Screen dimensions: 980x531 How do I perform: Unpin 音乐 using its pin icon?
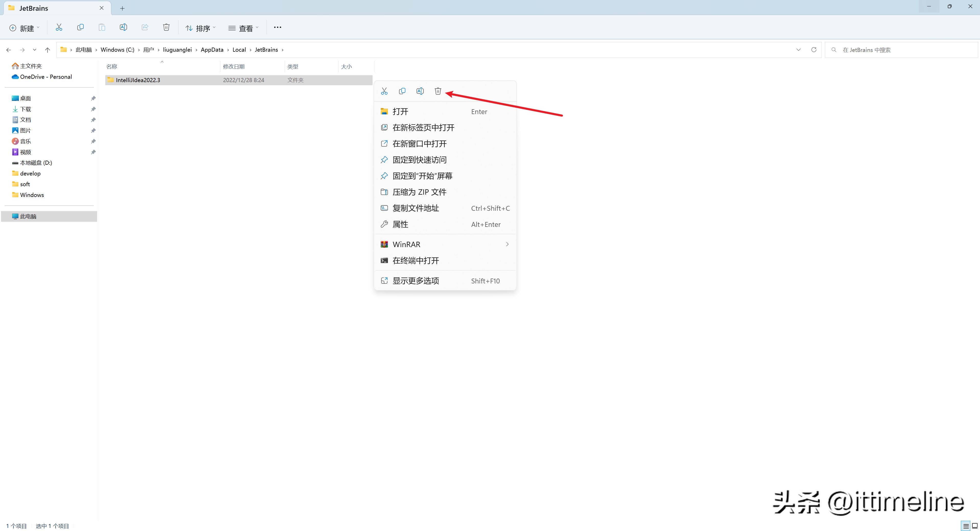[93, 141]
